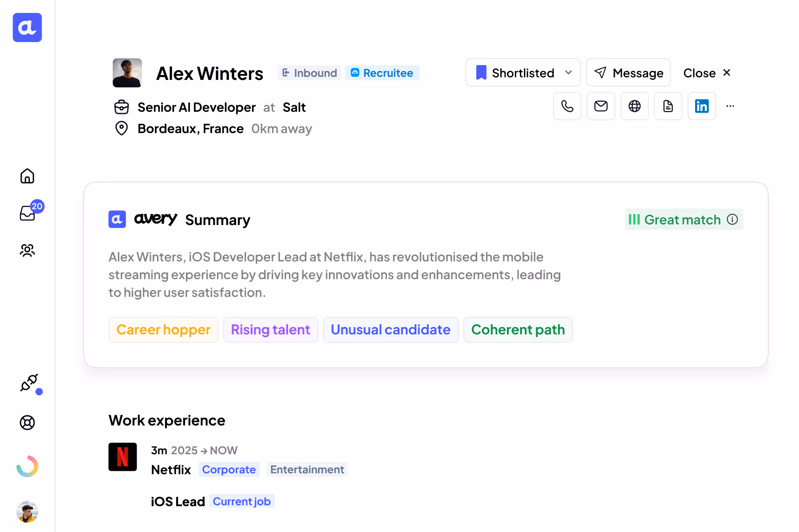
Task: Click the 'Senior AI Developer' title text
Action: (x=197, y=107)
